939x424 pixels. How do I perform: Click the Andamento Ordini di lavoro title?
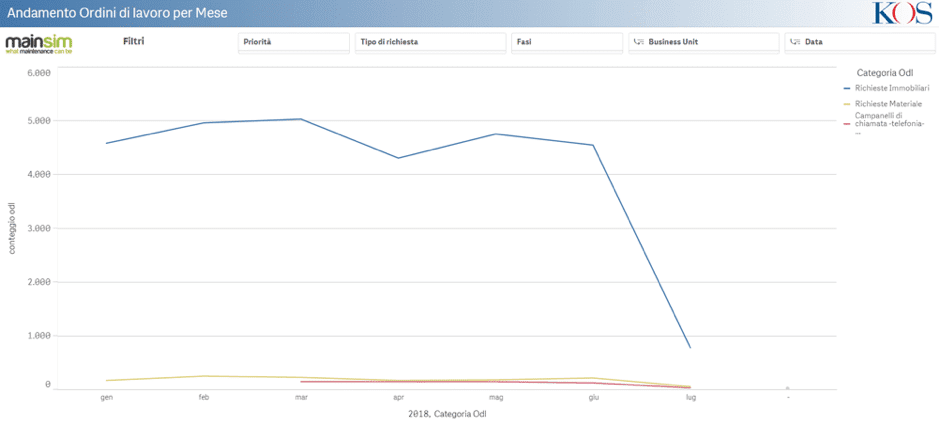pyautogui.click(x=117, y=13)
